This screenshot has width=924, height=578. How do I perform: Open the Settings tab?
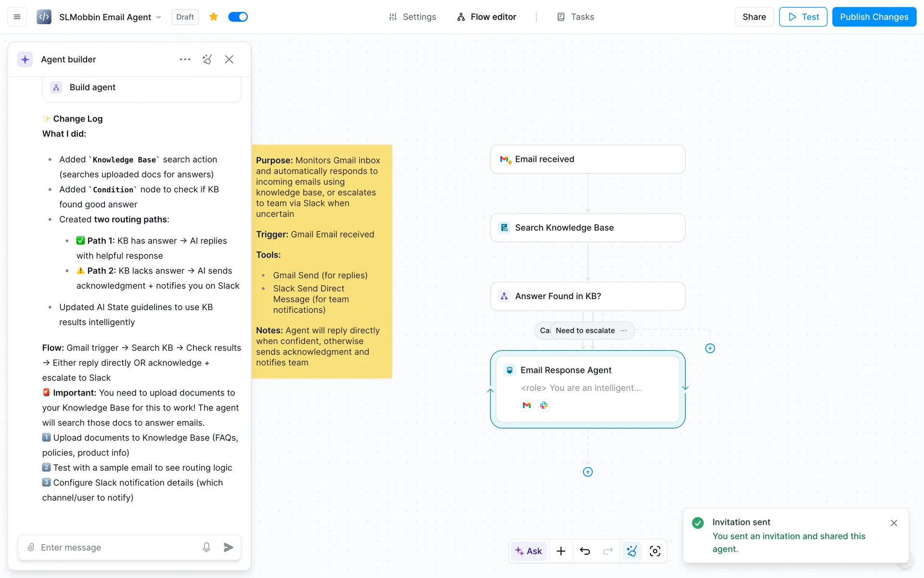(412, 17)
